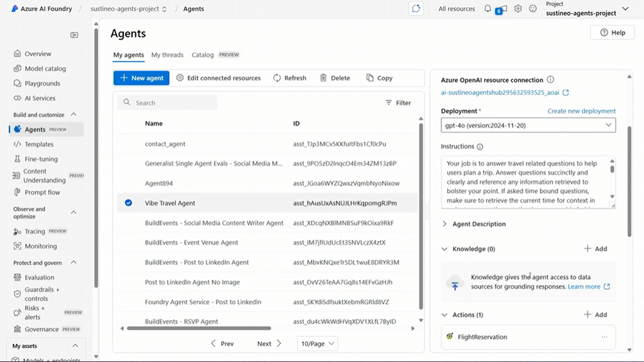The height and width of the screenshot is (362, 644).
Task: Click the New agent button
Action: pos(141,78)
